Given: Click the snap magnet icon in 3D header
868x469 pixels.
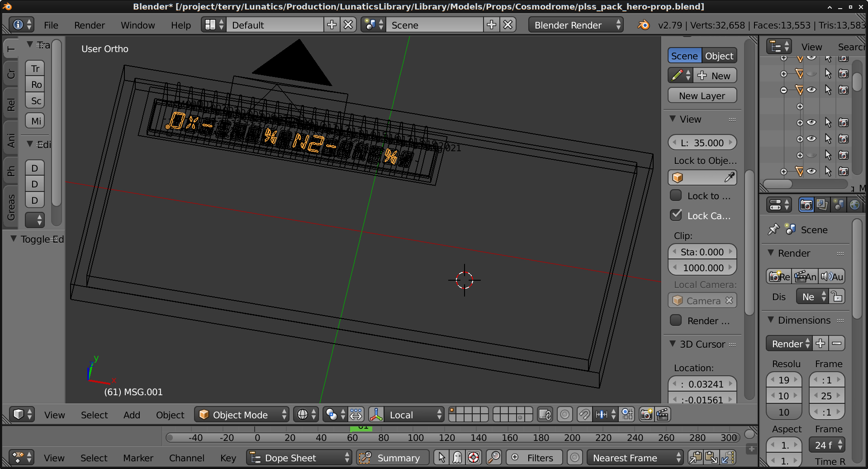Looking at the screenshot, I should coord(584,415).
